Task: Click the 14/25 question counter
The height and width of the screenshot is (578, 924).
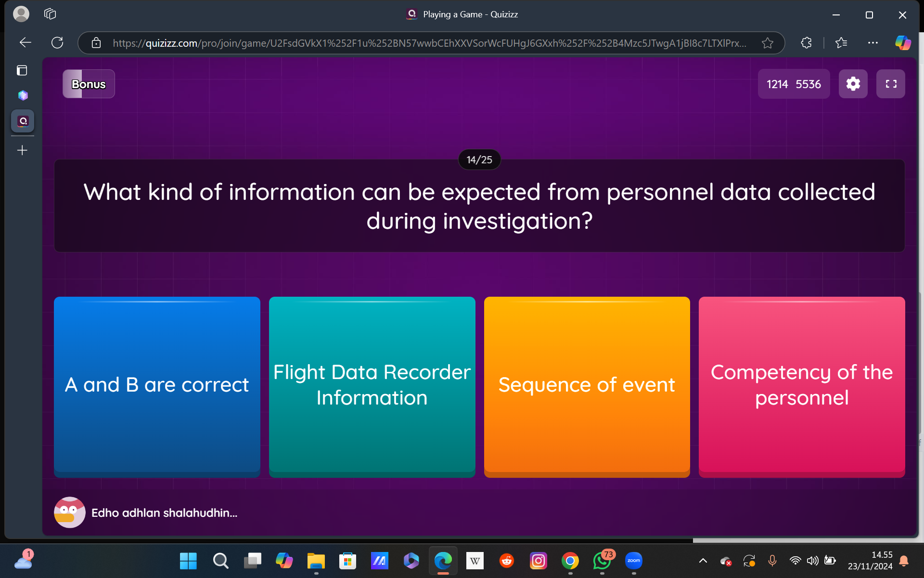Action: pos(479,159)
